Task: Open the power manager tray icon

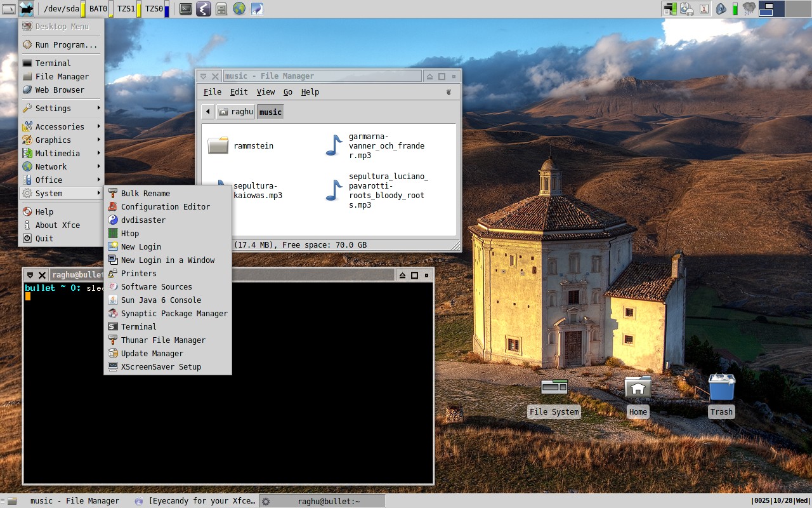Action: [686, 9]
